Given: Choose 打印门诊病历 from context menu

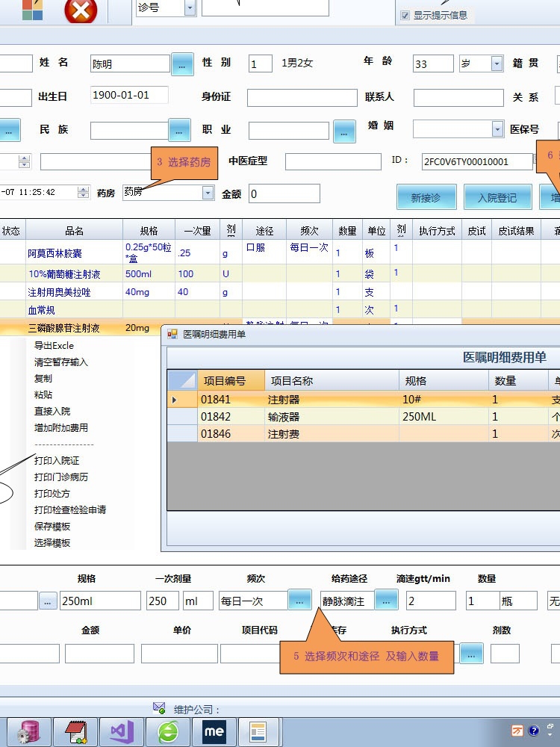Looking at the screenshot, I should pos(61,477).
